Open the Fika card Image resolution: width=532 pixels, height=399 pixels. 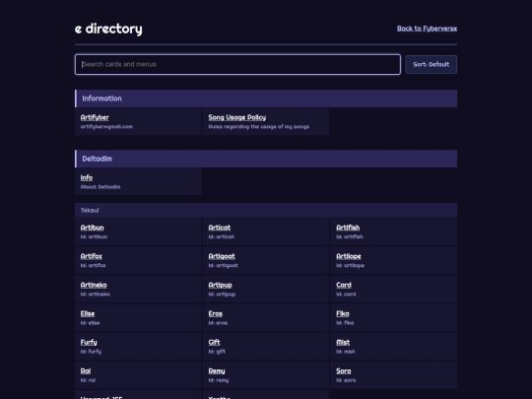[x=343, y=313]
